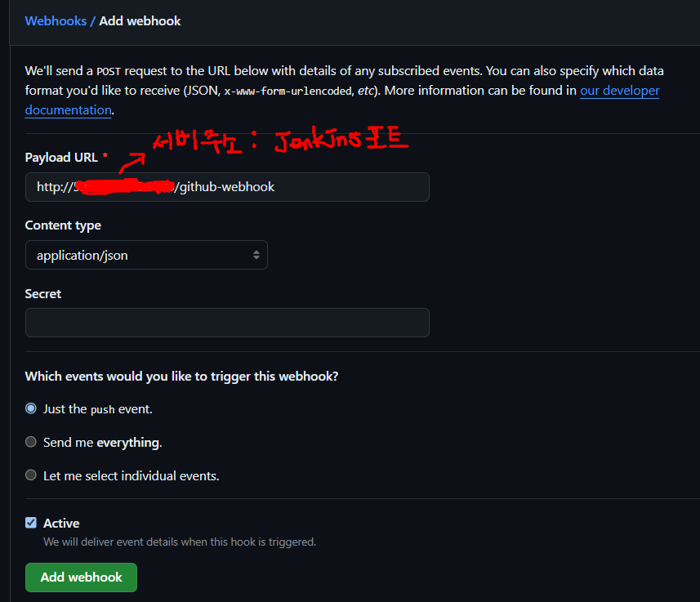Open the Content type dropdown

tap(146, 255)
